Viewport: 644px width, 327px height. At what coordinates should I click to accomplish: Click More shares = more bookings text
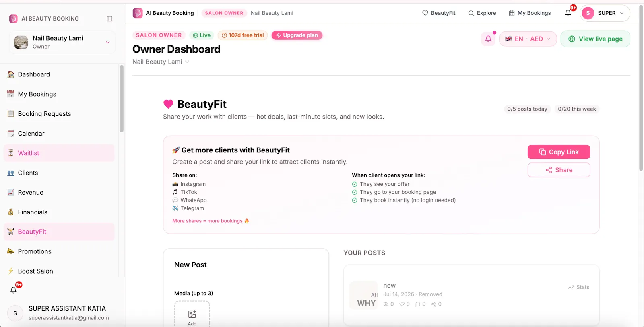211,221
